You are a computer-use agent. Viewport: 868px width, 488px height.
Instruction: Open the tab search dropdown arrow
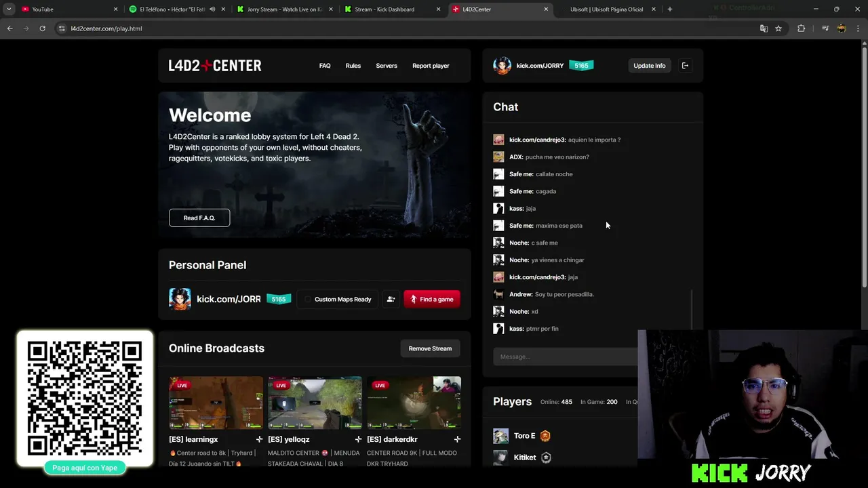[x=9, y=9]
